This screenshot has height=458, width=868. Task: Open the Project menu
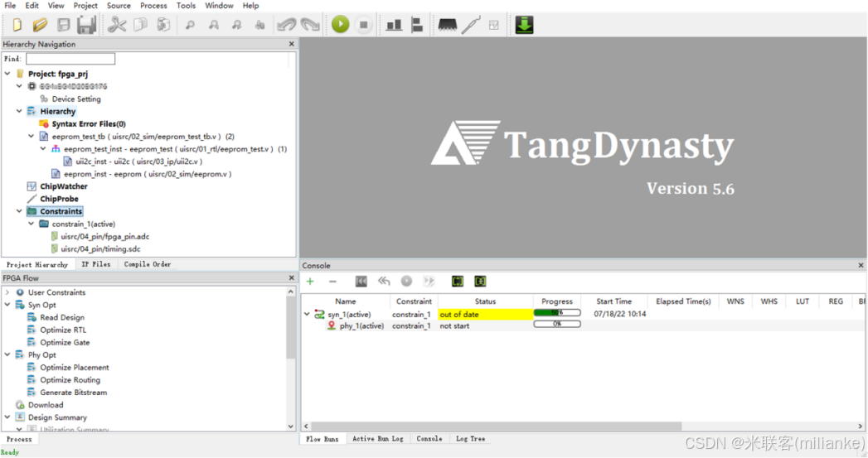point(85,6)
